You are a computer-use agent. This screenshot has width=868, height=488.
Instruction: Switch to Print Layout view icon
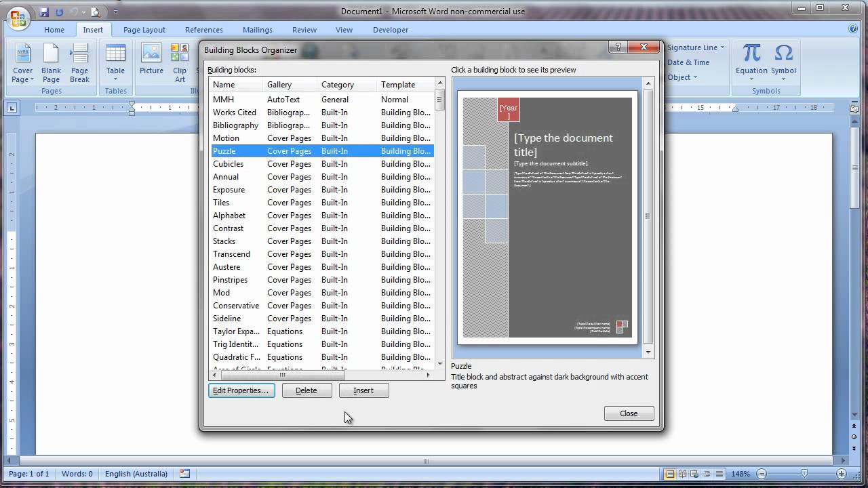(x=670, y=474)
